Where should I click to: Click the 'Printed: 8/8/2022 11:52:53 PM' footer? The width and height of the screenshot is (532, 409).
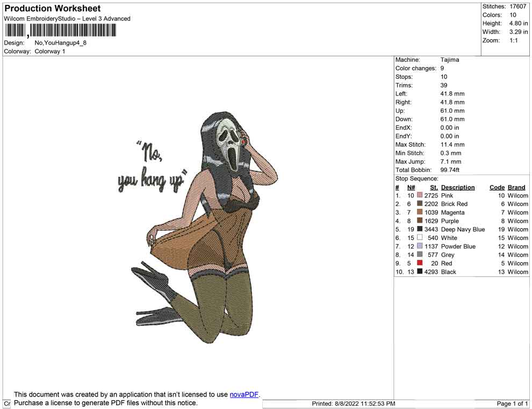(x=354, y=404)
